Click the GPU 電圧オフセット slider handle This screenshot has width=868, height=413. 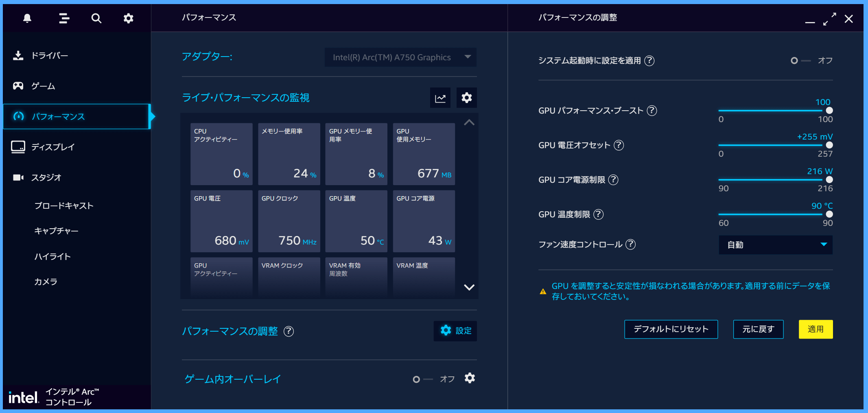tap(829, 145)
